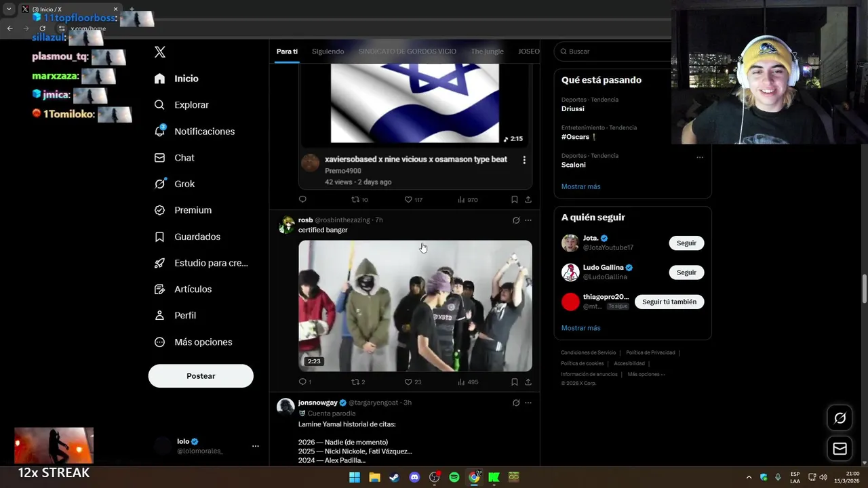Open more options on rosb's post
868x488 pixels.
pos(528,220)
